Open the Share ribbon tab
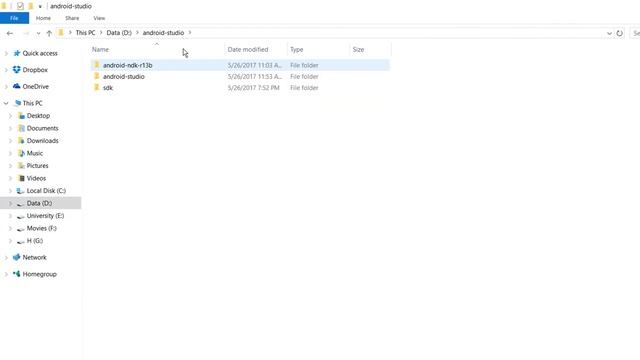Viewport: 640px width, 360px height. tap(72, 18)
